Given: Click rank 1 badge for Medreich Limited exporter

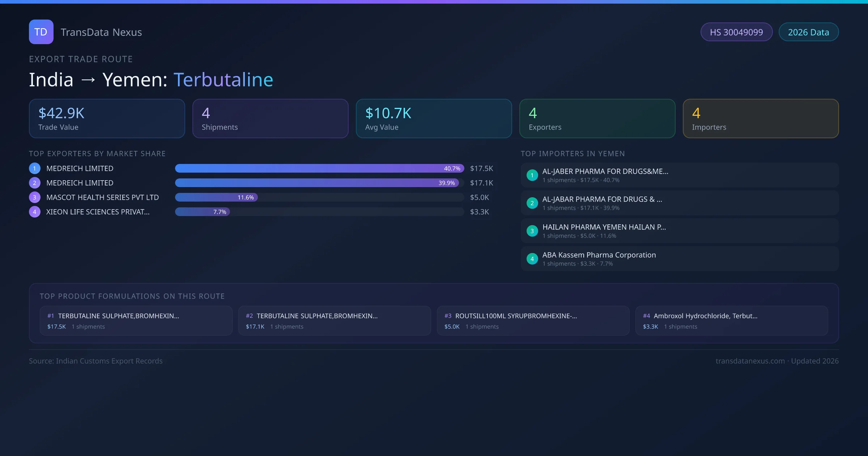Looking at the screenshot, I should pos(35,168).
